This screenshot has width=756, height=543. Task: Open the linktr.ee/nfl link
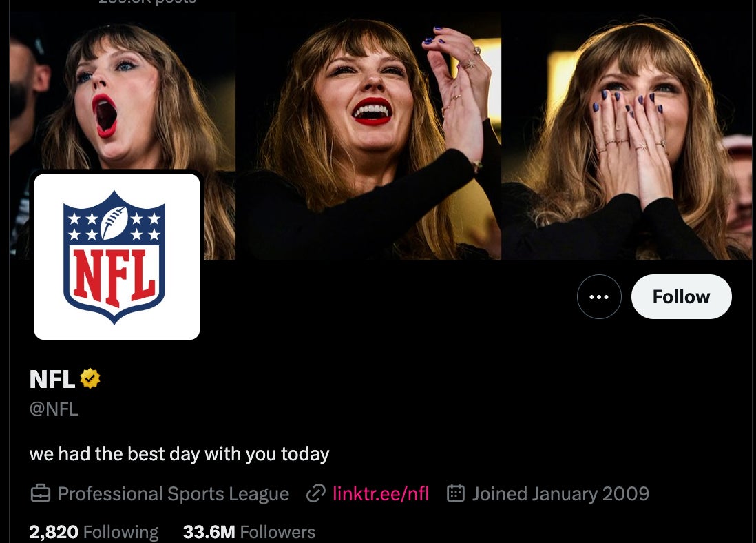click(380, 493)
